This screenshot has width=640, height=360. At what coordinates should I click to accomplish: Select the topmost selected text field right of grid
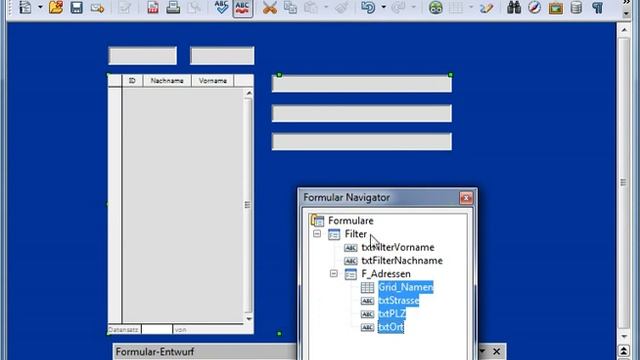click(362, 84)
